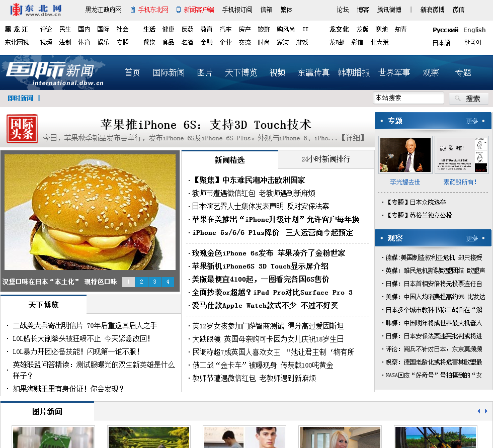Open the 图片新闻 section tab

(47, 411)
